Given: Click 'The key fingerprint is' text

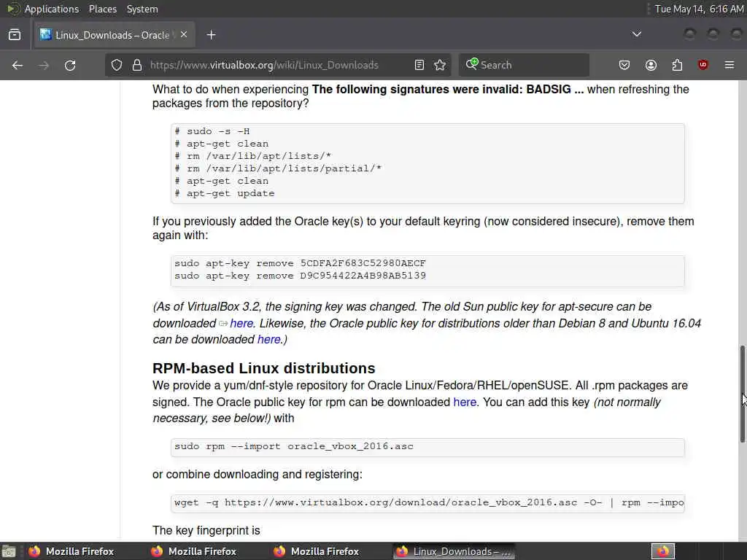Looking at the screenshot, I should (206, 531).
